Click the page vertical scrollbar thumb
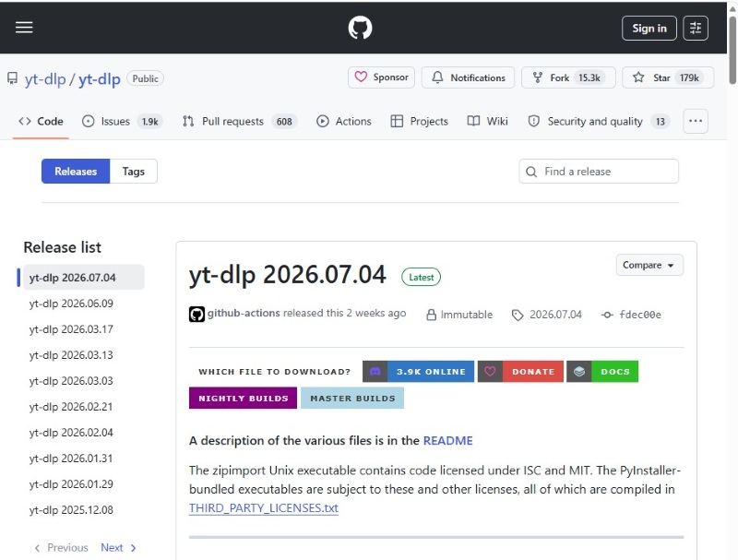This screenshot has width=738, height=560. pos(732,51)
